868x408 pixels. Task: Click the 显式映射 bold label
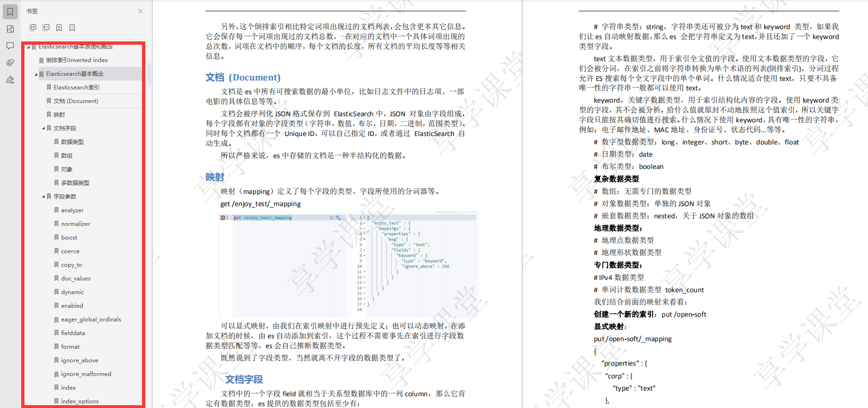coord(610,327)
